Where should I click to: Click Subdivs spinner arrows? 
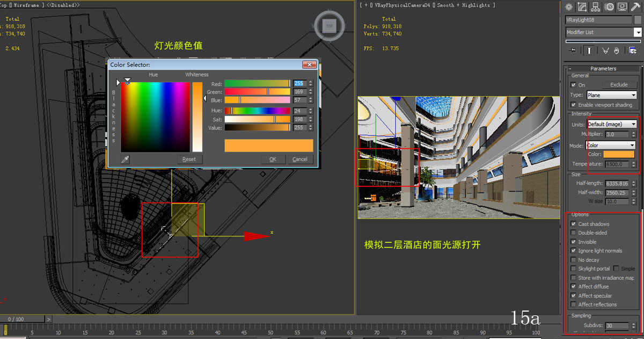click(x=633, y=326)
